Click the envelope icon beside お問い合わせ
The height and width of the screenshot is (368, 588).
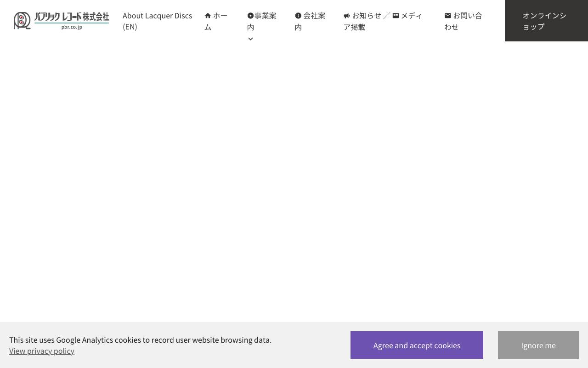pyautogui.click(x=448, y=16)
